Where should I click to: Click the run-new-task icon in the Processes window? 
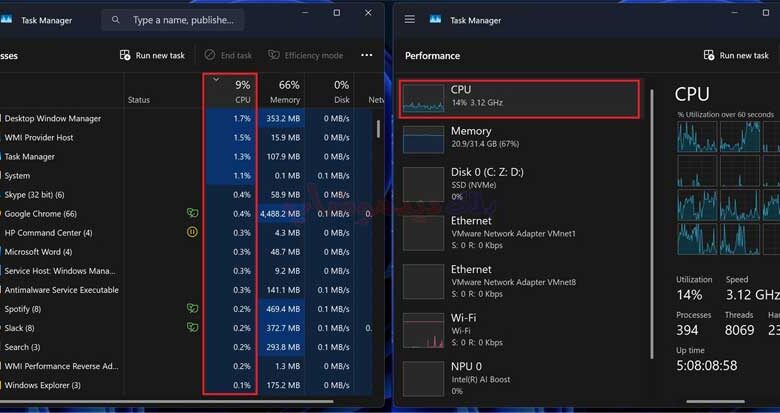click(125, 55)
